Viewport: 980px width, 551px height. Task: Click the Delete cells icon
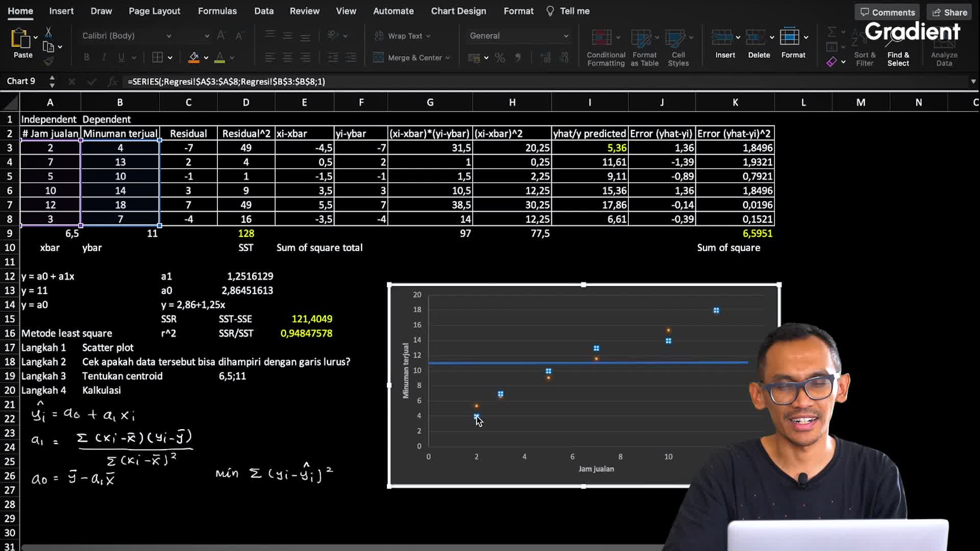click(x=755, y=37)
